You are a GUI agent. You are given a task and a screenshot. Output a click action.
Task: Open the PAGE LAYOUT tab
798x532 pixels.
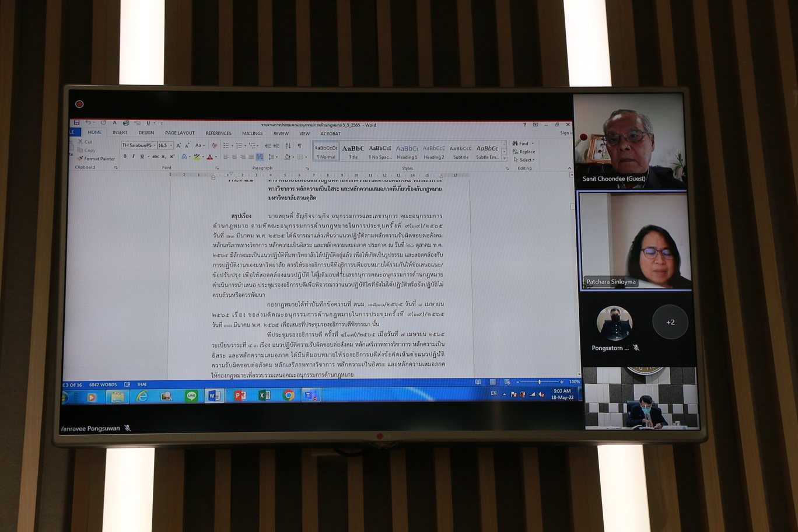(180, 133)
